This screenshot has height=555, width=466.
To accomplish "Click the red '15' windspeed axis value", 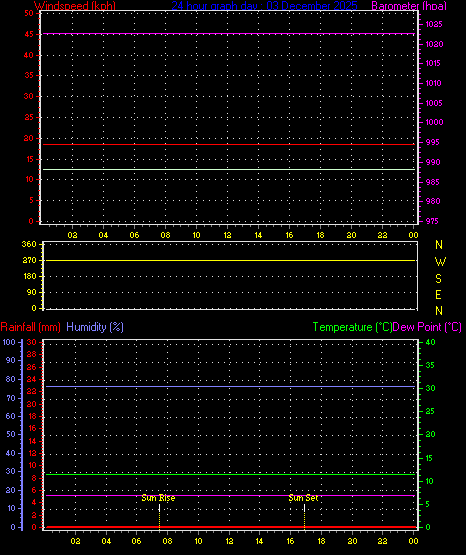I will point(29,159).
